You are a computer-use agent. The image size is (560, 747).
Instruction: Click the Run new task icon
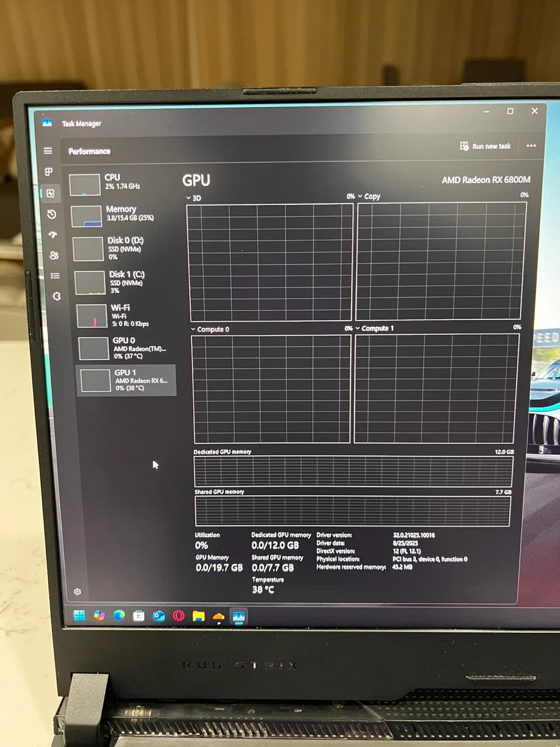click(x=464, y=146)
